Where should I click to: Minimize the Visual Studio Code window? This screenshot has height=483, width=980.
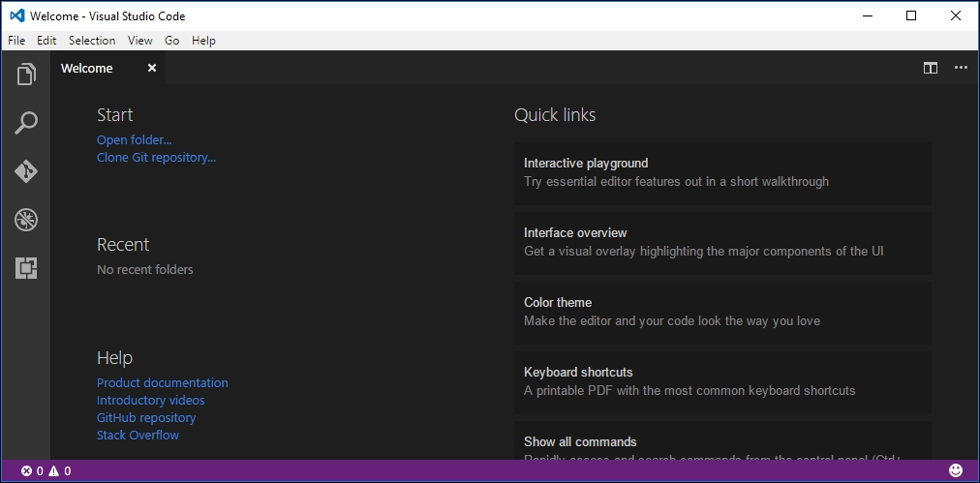[867, 16]
